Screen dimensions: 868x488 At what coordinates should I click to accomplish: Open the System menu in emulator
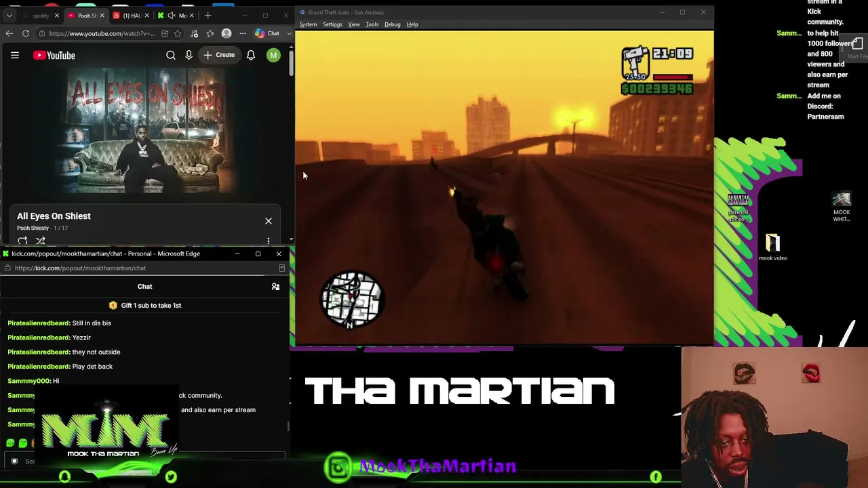(308, 24)
